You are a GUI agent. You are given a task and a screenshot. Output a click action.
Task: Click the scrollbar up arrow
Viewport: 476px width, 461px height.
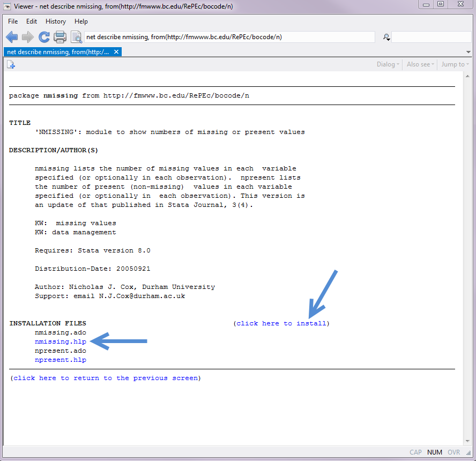pos(467,76)
